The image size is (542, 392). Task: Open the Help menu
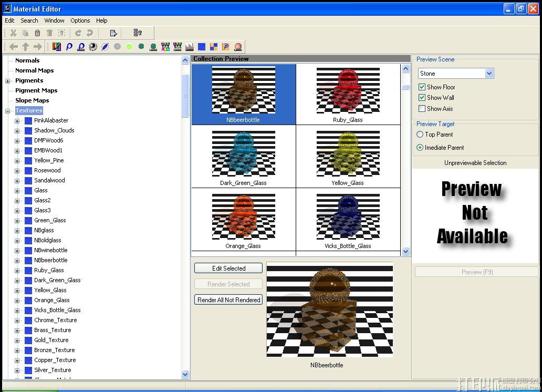pos(102,20)
